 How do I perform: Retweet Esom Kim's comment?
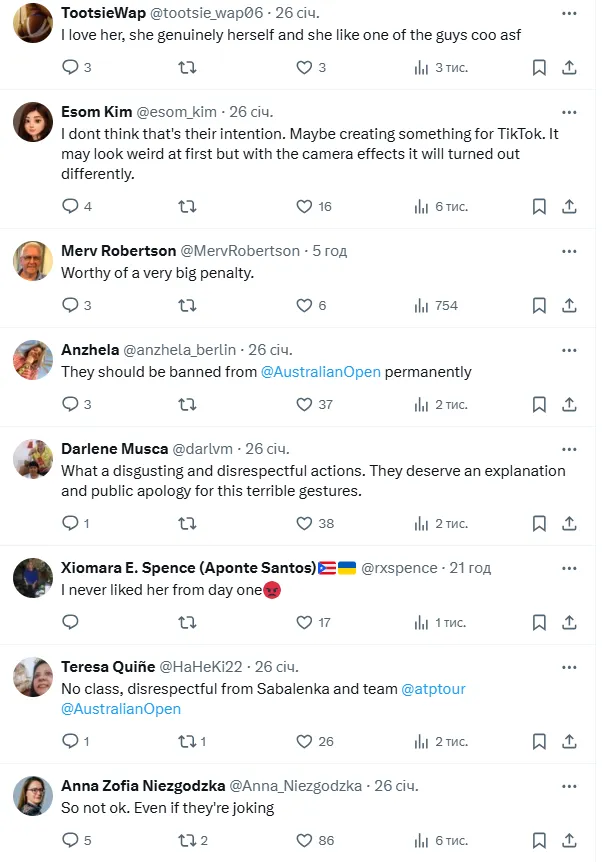187,206
